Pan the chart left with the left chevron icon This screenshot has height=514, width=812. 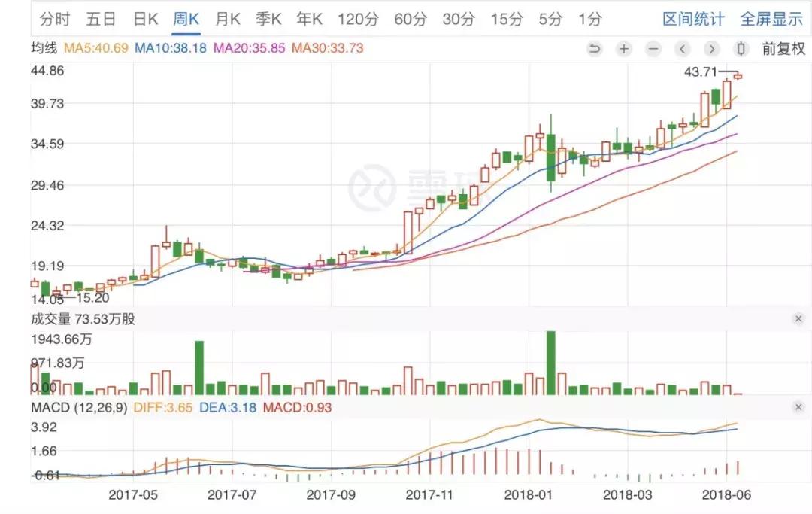click(x=683, y=48)
